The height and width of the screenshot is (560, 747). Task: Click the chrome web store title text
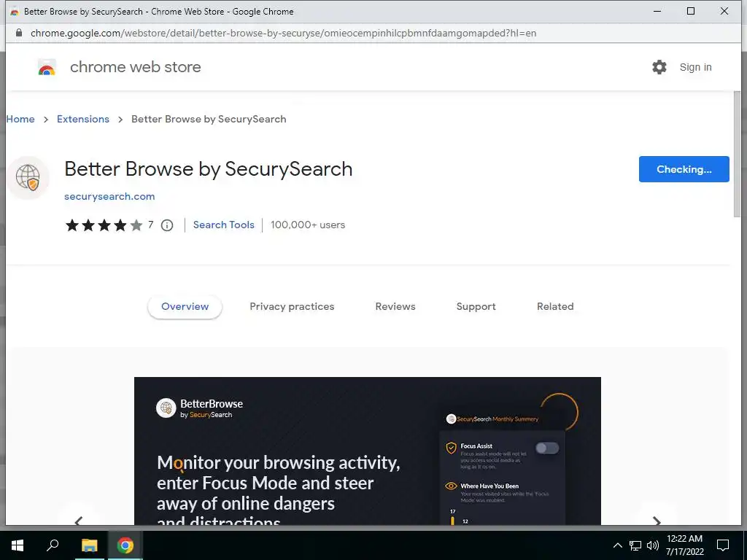tap(135, 67)
